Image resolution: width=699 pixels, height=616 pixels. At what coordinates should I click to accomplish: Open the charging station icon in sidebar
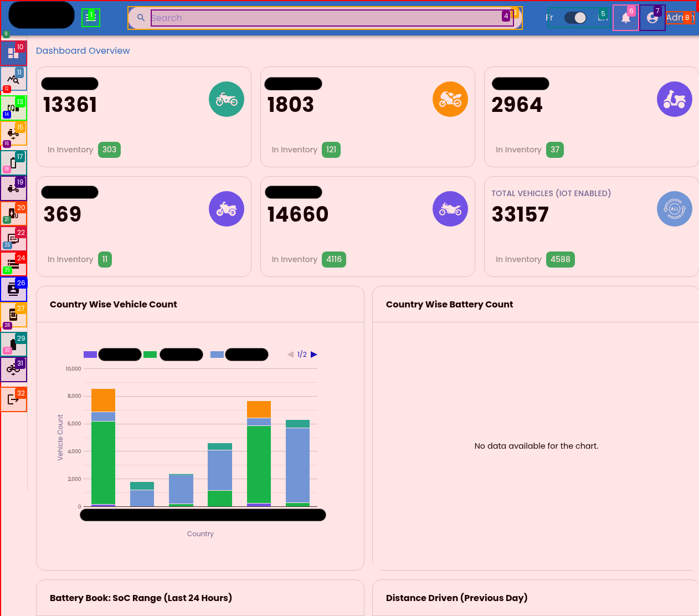tap(13, 213)
